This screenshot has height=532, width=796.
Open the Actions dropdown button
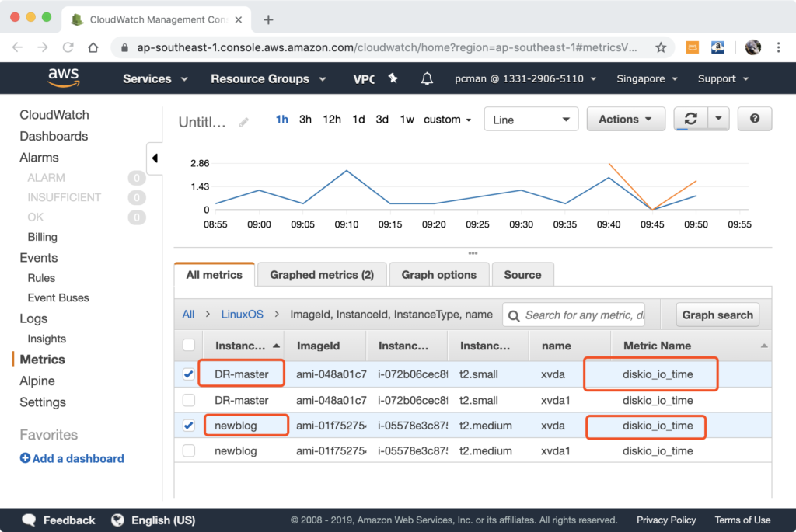point(626,119)
